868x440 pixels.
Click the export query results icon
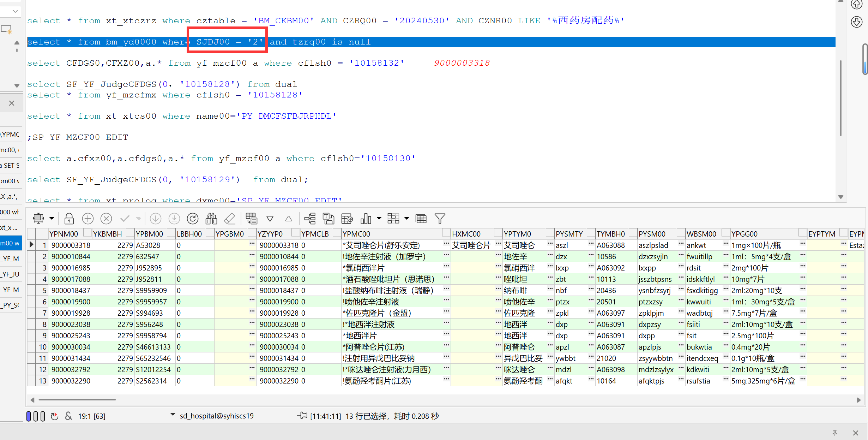point(347,219)
